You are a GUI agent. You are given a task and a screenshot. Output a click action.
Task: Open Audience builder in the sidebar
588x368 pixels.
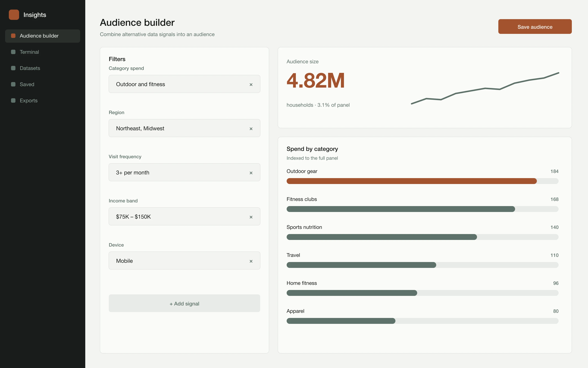click(x=42, y=36)
